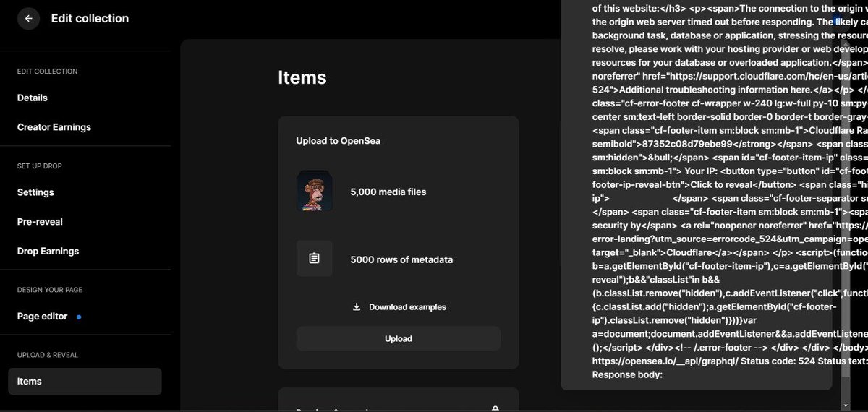The height and width of the screenshot is (412, 868).
Task: Open the Details section
Action: click(33, 98)
